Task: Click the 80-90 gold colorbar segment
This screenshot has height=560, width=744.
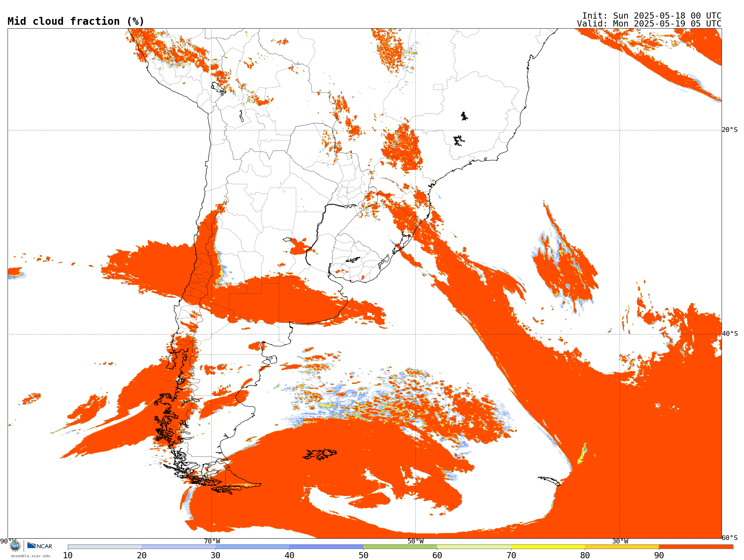Action: click(x=622, y=547)
